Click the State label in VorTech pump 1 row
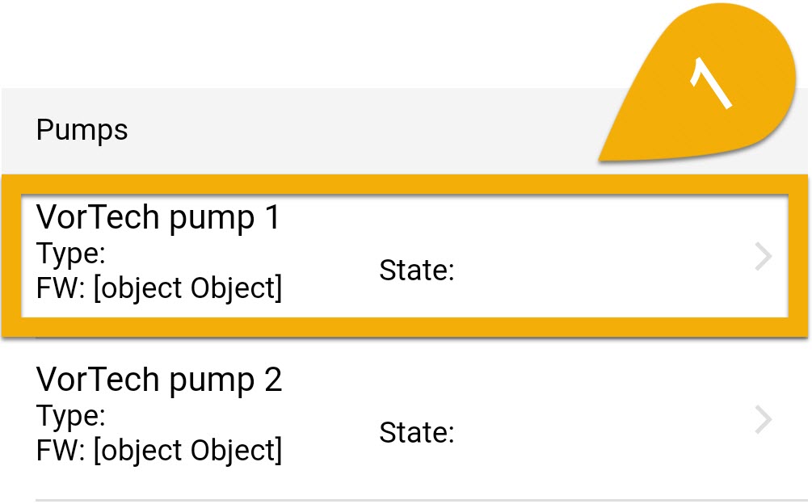Viewport: 812px width, 504px height. tap(417, 270)
